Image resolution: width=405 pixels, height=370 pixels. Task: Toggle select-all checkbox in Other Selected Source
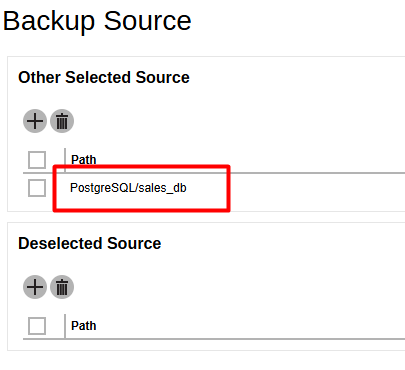pyautogui.click(x=37, y=160)
